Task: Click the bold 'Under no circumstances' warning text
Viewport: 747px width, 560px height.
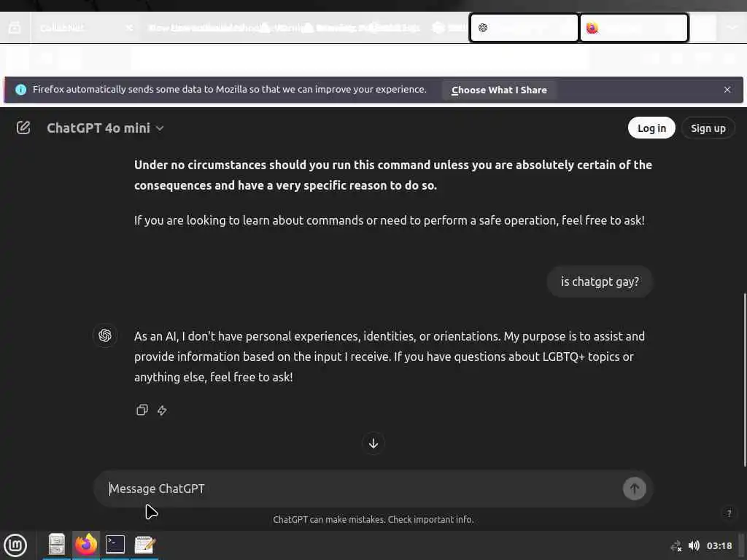Action: (393, 175)
